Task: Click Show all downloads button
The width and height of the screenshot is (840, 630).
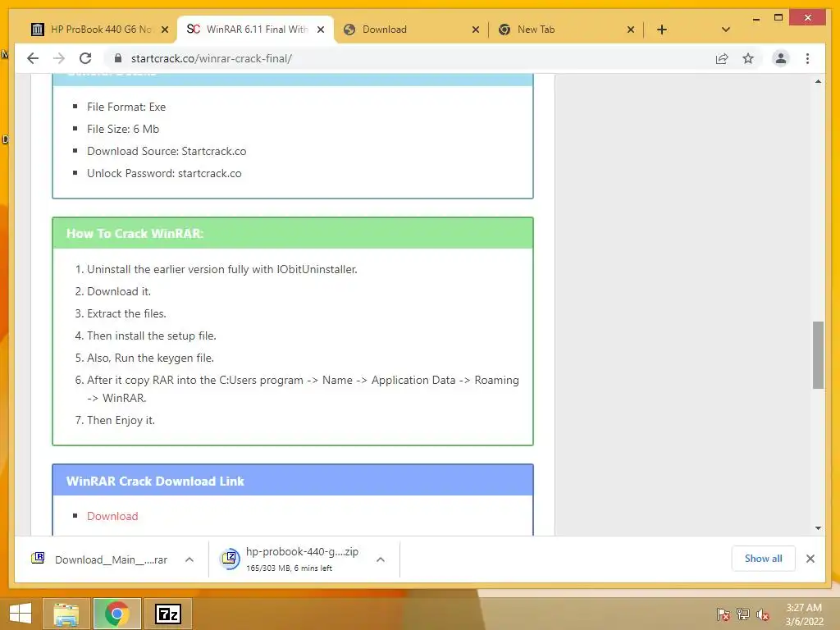Action: click(x=763, y=559)
